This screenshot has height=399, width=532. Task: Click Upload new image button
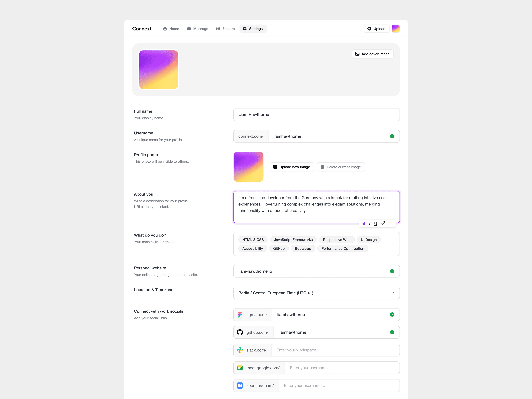coord(292,167)
